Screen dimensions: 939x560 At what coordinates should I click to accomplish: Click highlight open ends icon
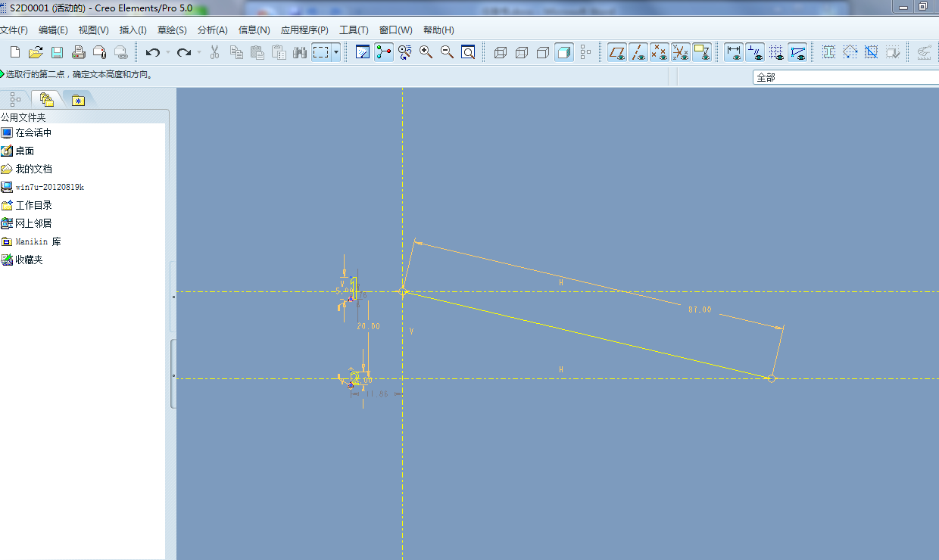(850, 52)
